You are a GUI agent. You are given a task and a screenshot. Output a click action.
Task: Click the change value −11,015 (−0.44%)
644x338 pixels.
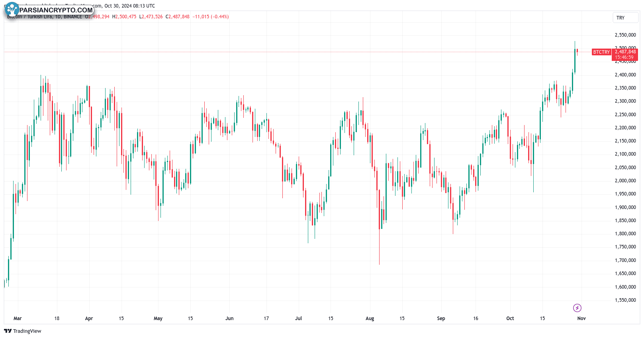211,17
